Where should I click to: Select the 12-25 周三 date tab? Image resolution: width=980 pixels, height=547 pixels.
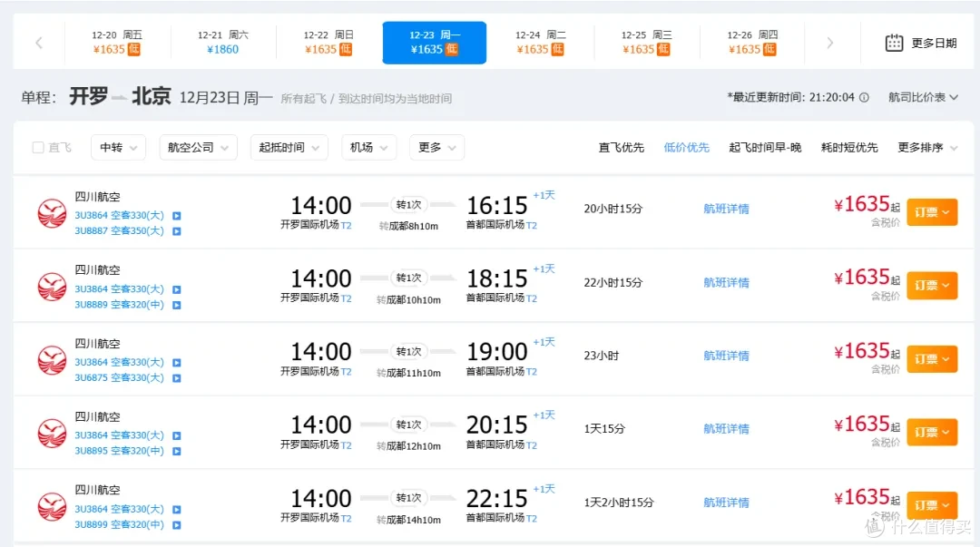pos(646,43)
